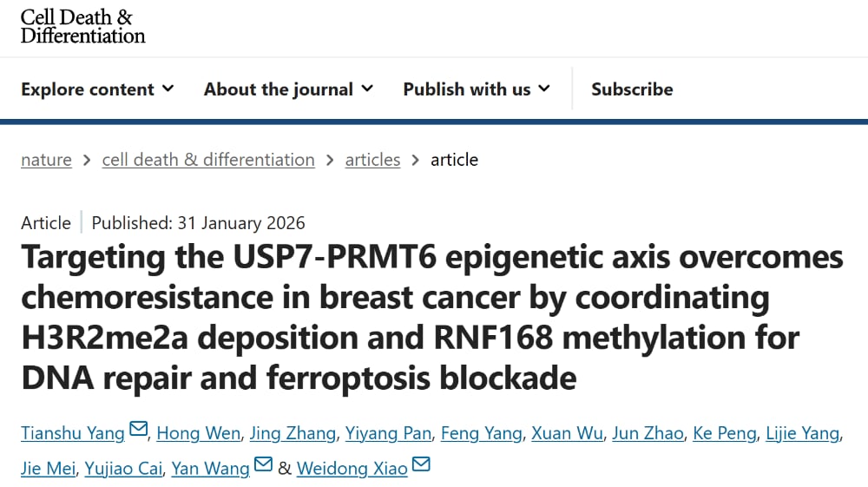Click the envelope icon beside Yan Wang
This screenshot has width=868, height=487.
click(263, 465)
